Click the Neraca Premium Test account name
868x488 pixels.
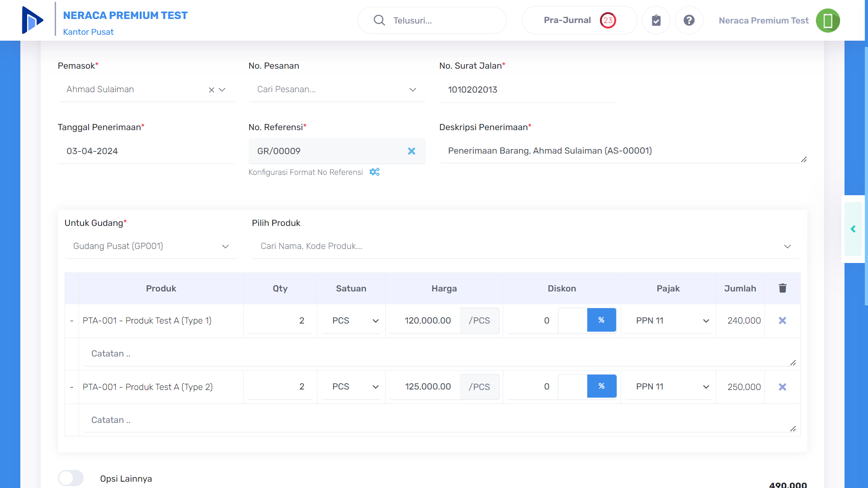click(x=764, y=20)
